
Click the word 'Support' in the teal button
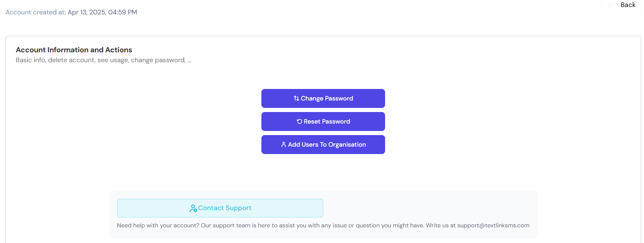(238, 208)
